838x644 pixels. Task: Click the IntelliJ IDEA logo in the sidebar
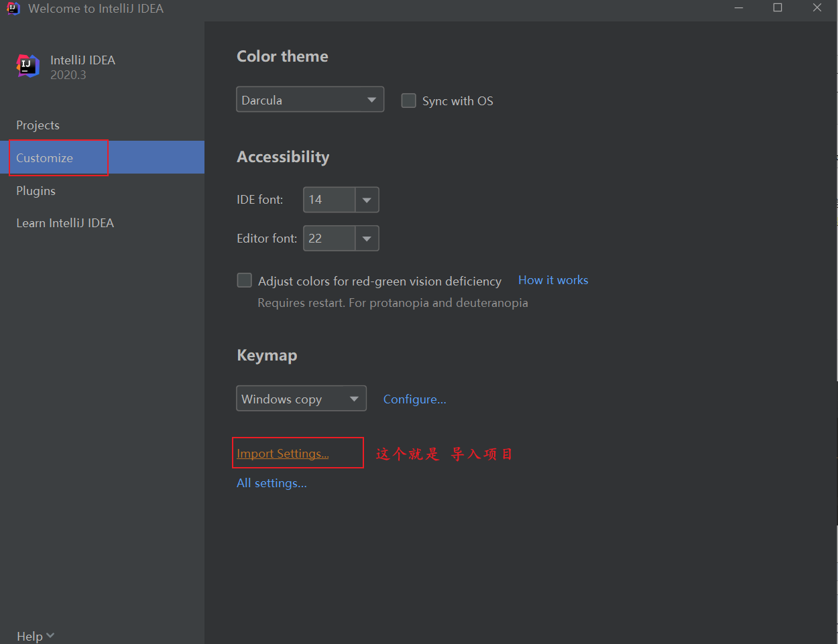tap(28, 66)
